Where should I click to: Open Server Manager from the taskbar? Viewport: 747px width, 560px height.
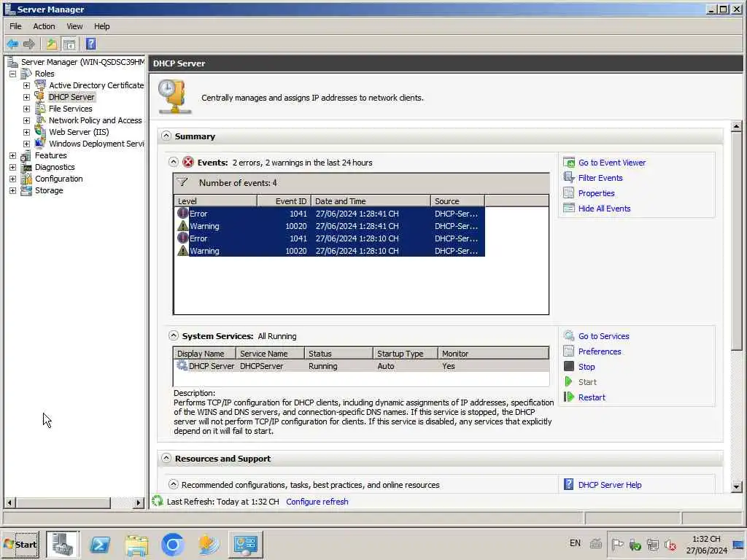pos(63,544)
